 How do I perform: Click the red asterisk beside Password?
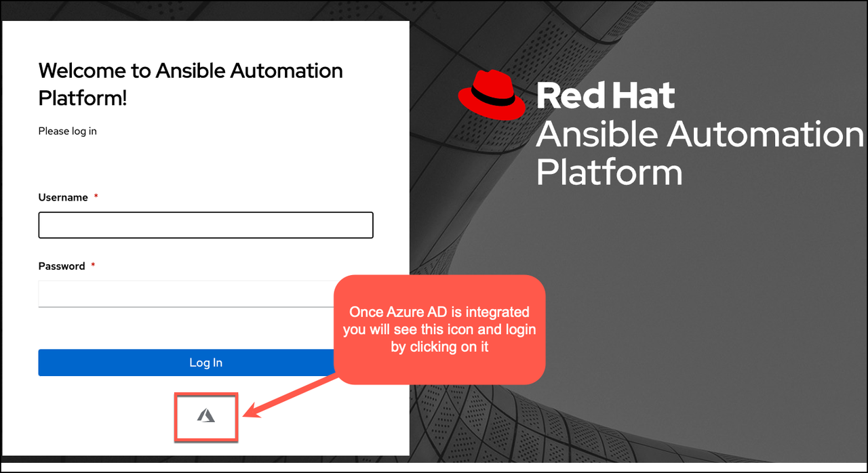point(93,266)
